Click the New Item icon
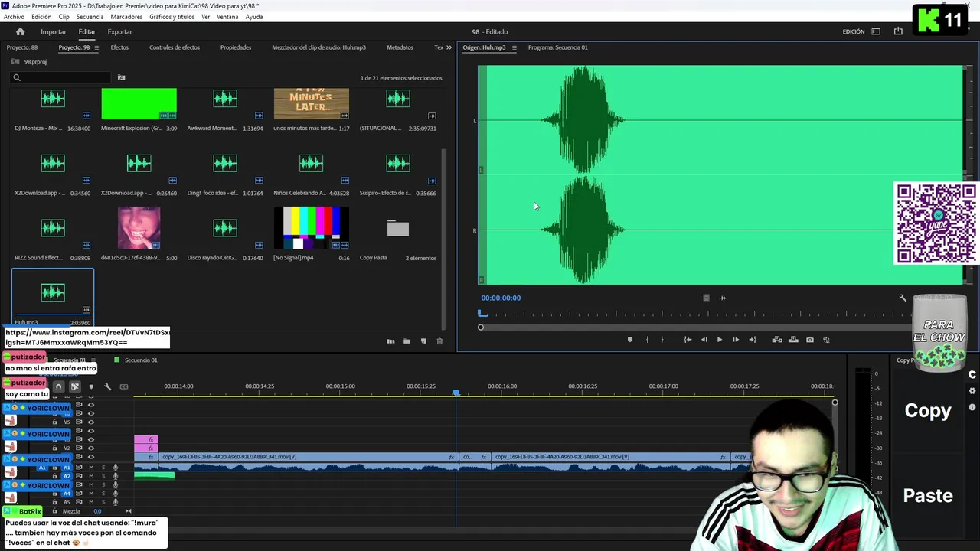Image resolution: width=980 pixels, height=551 pixels. point(423,341)
